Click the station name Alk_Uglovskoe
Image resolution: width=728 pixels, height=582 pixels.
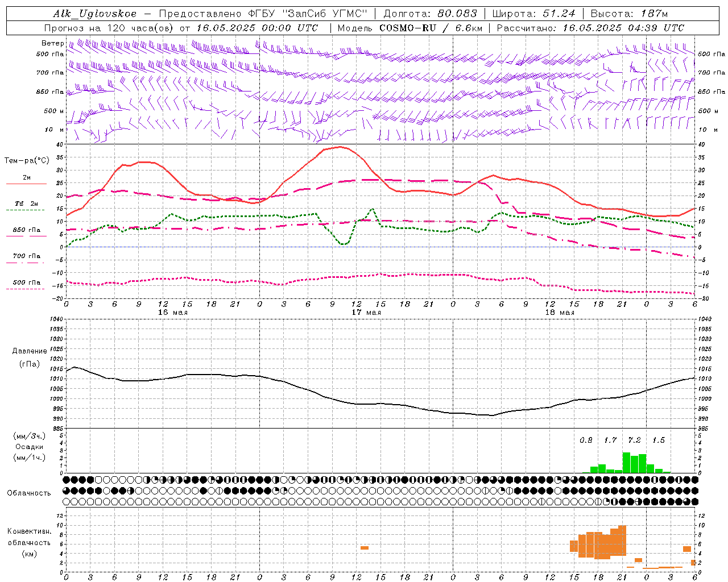(95, 14)
